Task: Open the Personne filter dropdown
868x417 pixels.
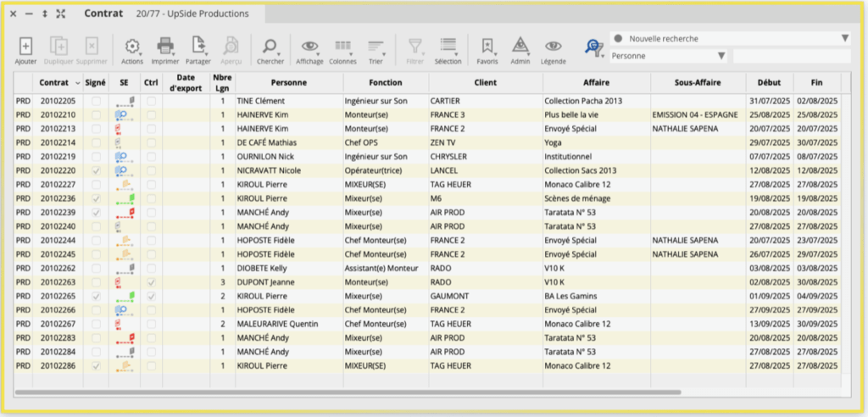Action: [721, 56]
